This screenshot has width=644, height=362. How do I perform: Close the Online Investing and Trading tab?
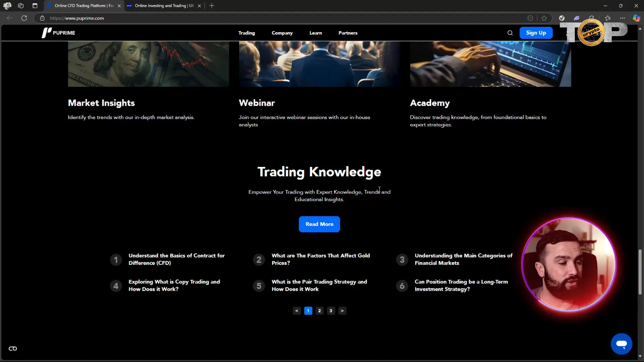click(199, 6)
